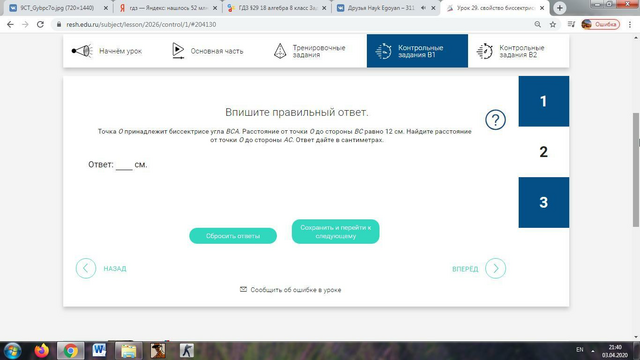Launch Firefox from the taskbar
640x360 pixels.
41,351
